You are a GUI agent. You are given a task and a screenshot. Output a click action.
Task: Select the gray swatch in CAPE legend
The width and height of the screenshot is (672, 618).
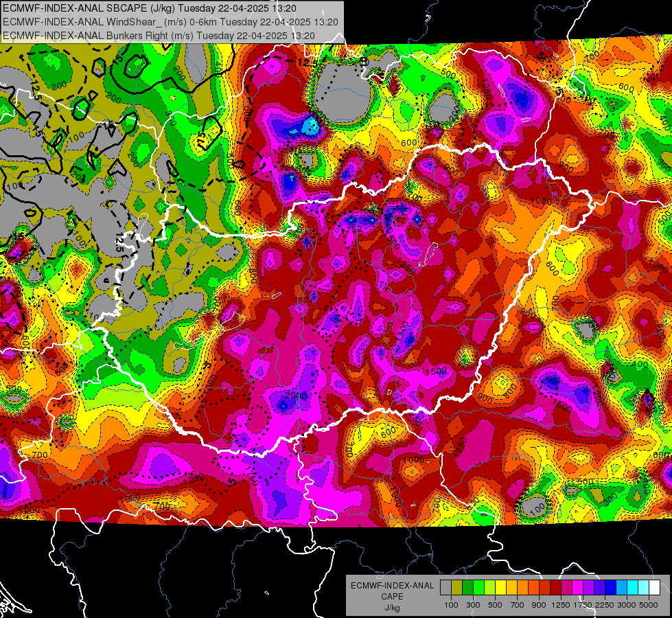coord(445,587)
